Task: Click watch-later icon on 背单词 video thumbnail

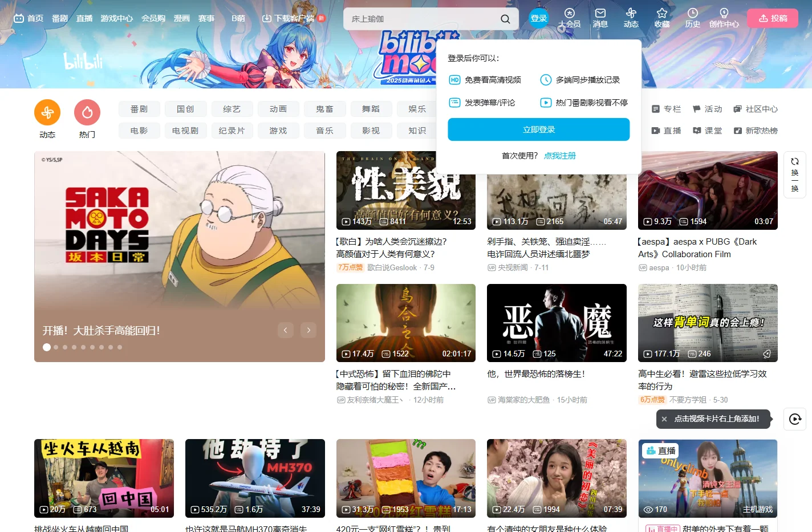Action: click(x=767, y=354)
